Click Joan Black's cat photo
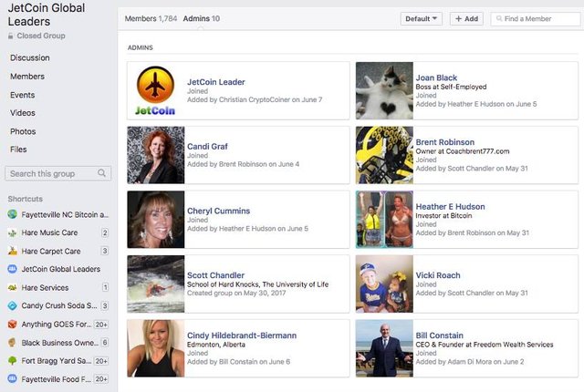This screenshot has width=584, height=392. (384, 90)
